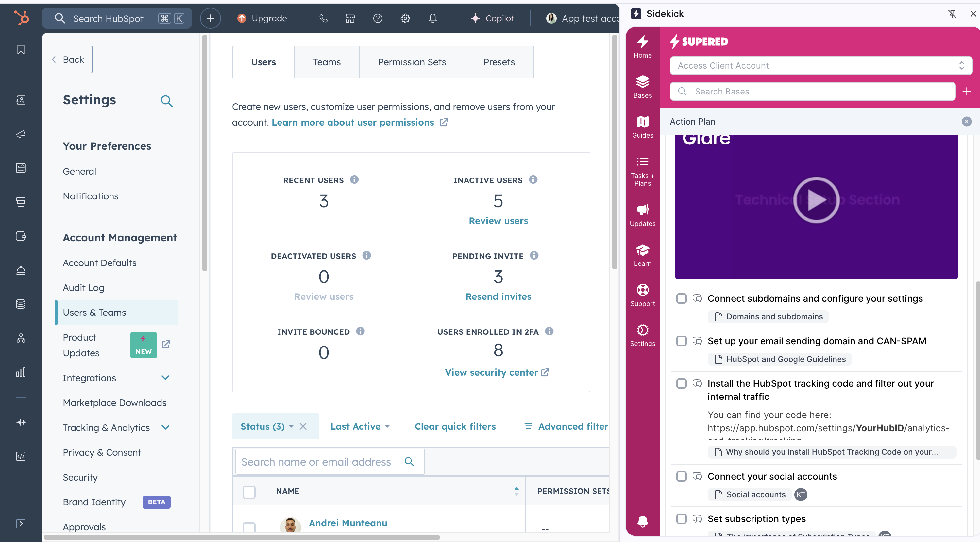This screenshot has height=542, width=980.
Task: Close the Action Plan panel
Action: point(966,121)
